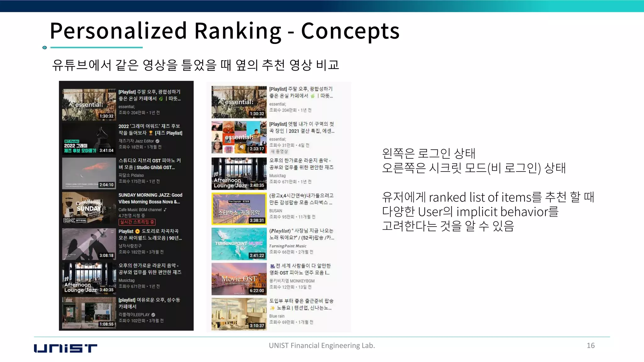Click the '남자사람친구' channel name
This screenshot has height=362, width=644.
130,246
